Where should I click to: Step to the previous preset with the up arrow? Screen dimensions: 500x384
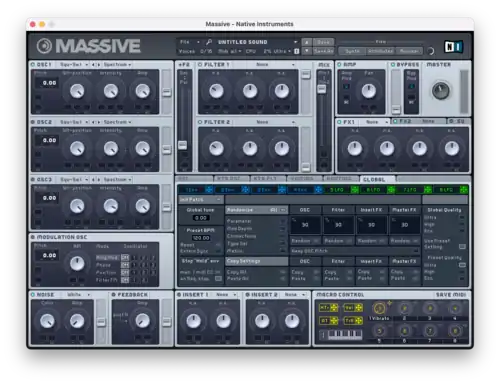pos(307,42)
